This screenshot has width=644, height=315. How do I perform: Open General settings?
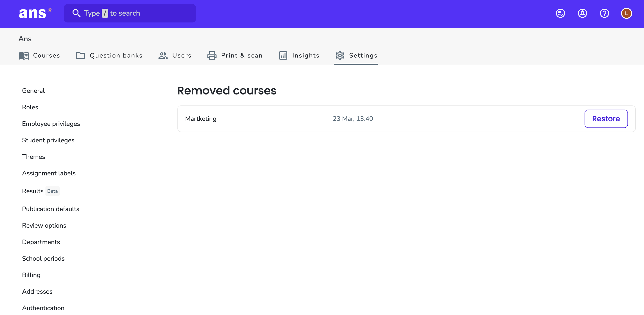pos(33,91)
